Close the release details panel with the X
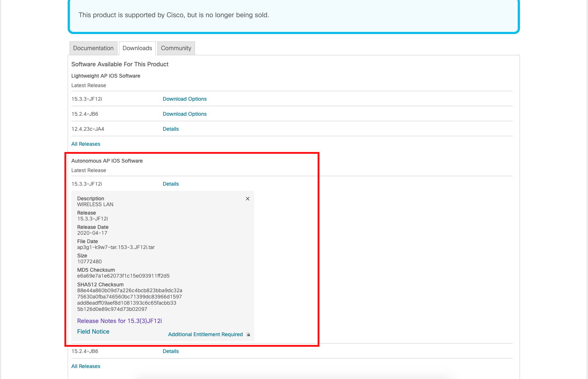This screenshot has height=379, width=588. pyautogui.click(x=248, y=198)
